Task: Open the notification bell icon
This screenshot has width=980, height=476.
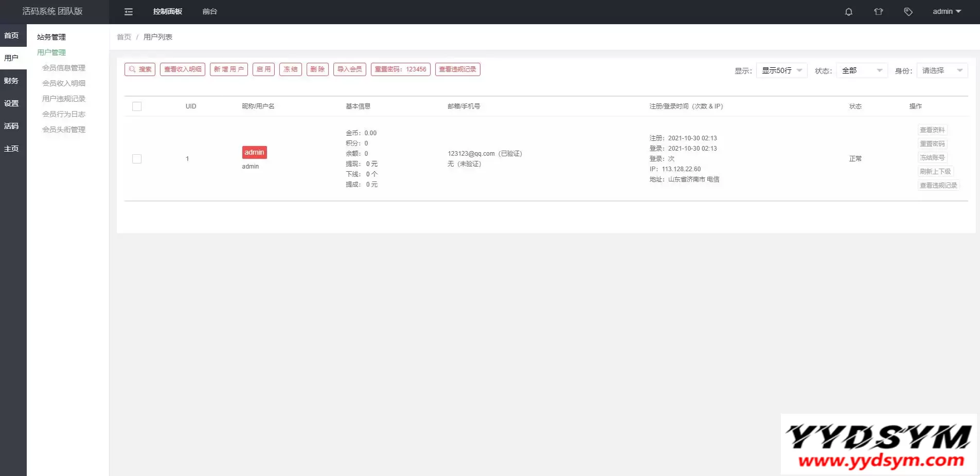Action: click(x=848, y=12)
